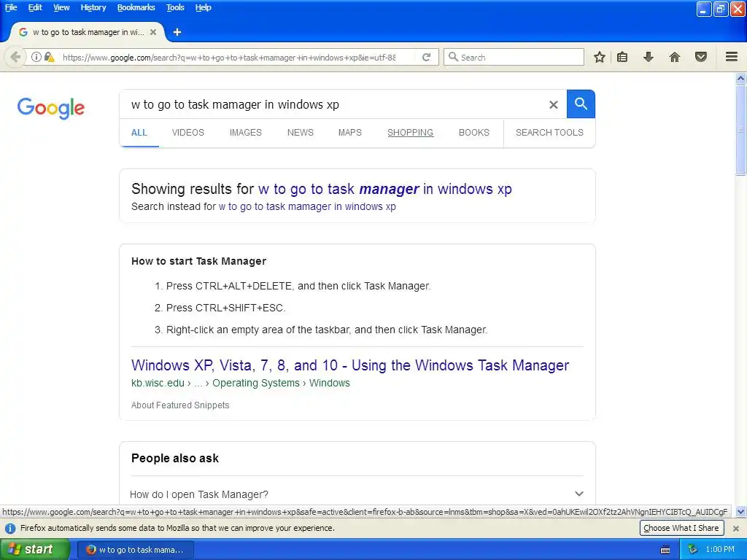This screenshot has height=560, width=747.
Task: Open the Downloads arrow icon
Action: pos(649,57)
